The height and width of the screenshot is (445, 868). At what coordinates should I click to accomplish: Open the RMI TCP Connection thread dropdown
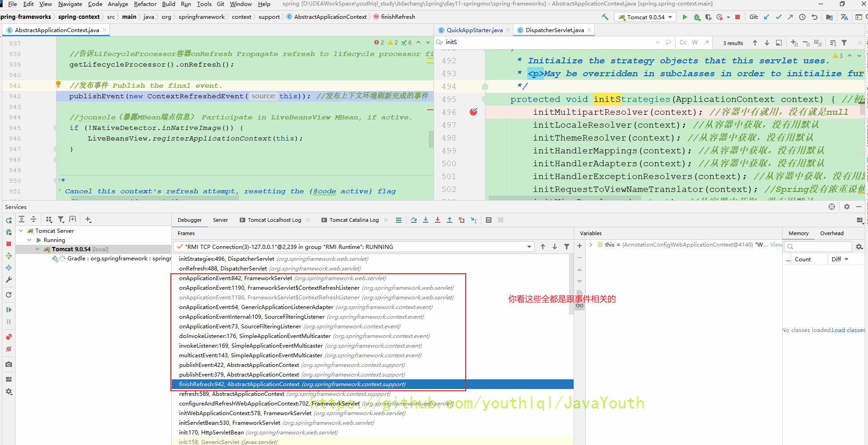[x=529, y=247]
